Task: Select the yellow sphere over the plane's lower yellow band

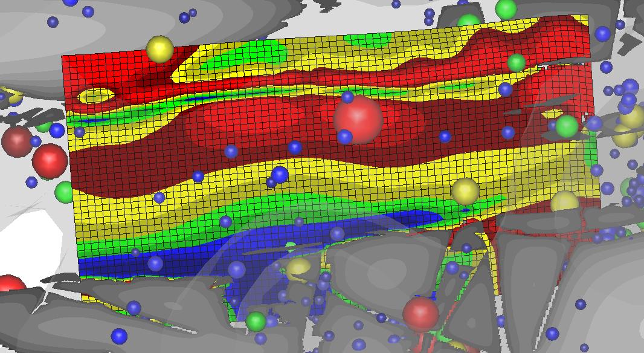Action: 465,191
